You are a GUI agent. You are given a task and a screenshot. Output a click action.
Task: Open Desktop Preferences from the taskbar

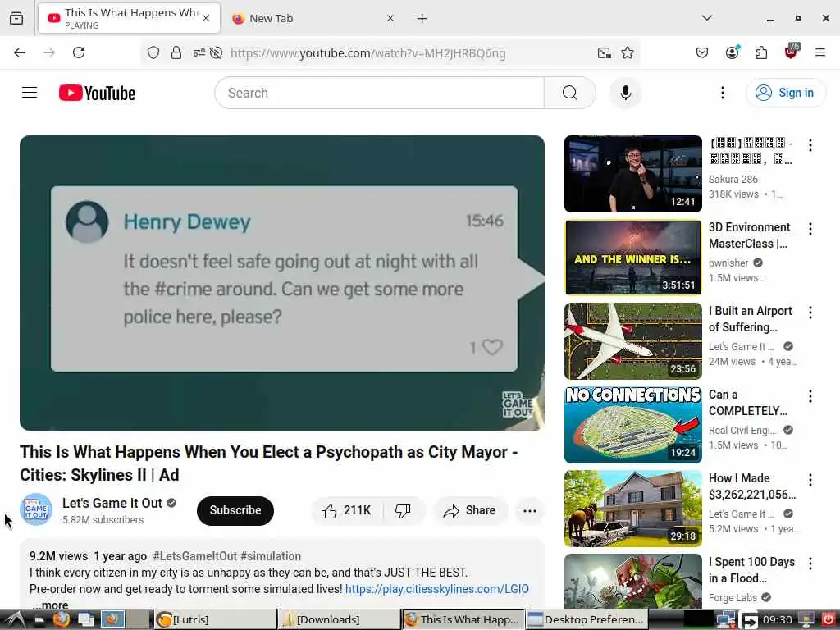(587, 620)
